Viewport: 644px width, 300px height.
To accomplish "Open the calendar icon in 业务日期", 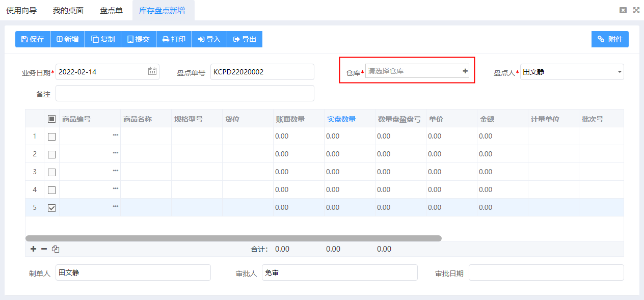I will (152, 71).
